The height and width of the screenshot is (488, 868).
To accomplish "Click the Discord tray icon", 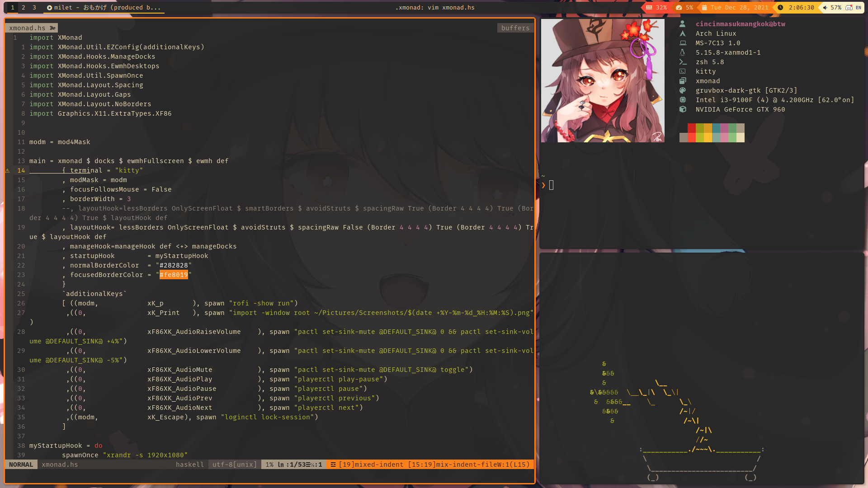I will pos(849,8).
